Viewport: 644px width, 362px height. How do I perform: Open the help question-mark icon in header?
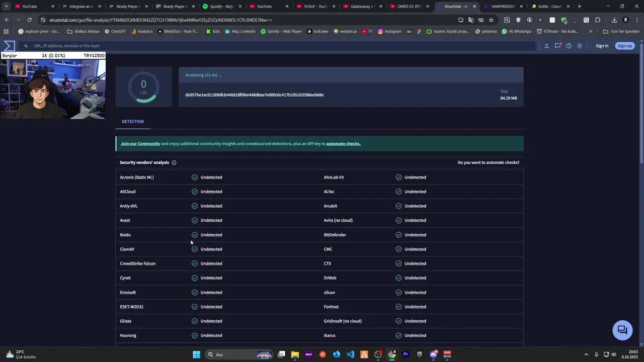[569, 46]
